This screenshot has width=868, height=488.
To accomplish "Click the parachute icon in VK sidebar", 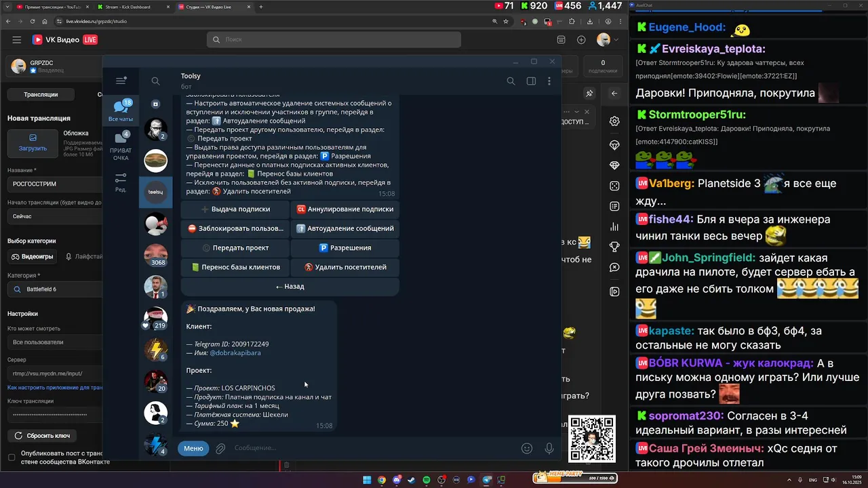I will (x=614, y=145).
